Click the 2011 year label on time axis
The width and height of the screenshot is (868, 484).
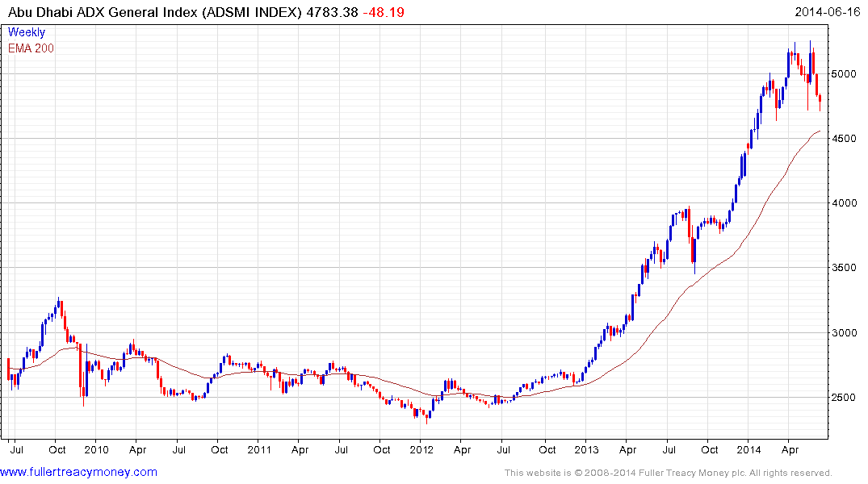click(x=259, y=449)
